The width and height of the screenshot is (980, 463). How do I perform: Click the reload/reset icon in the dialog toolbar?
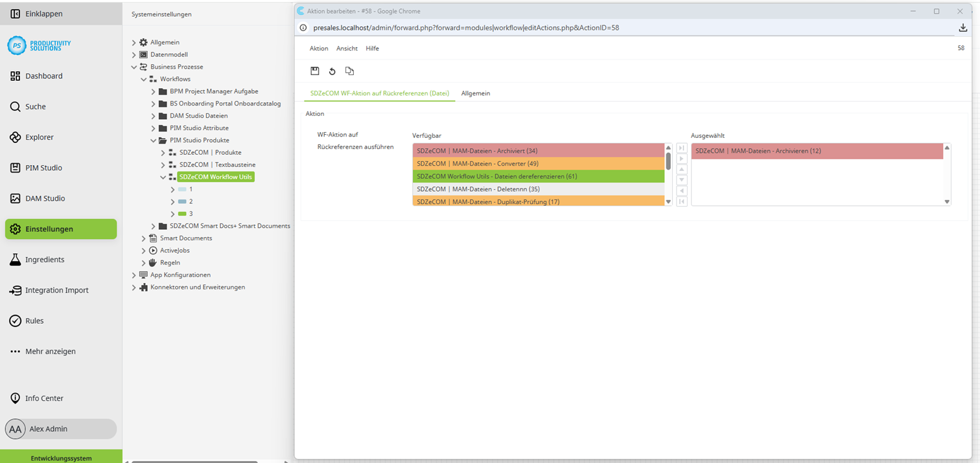pyautogui.click(x=332, y=71)
